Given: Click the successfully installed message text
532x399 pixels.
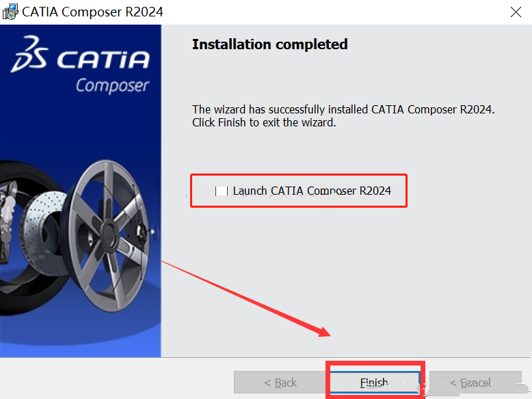Looking at the screenshot, I should click(343, 109).
